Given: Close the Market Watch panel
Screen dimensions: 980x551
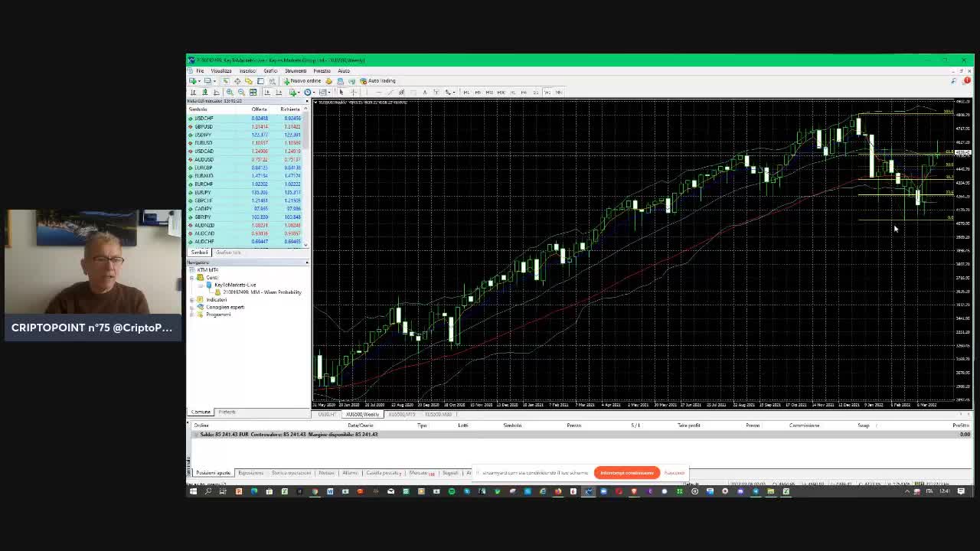Looking at the screenshot, I should [306, 102].
